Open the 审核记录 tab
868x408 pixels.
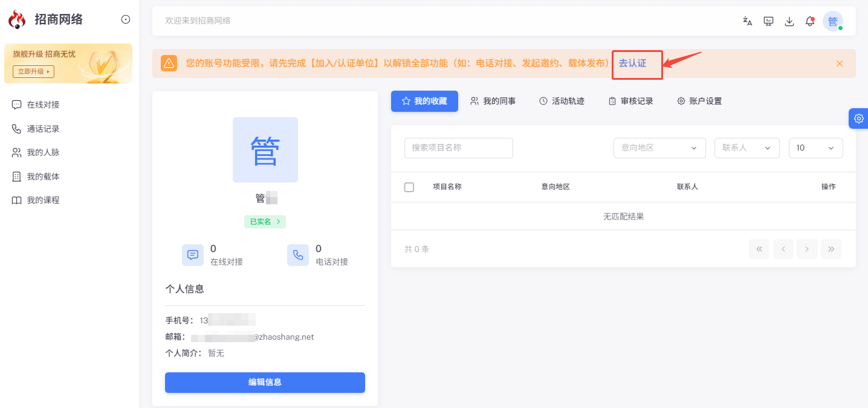point(630,101)
